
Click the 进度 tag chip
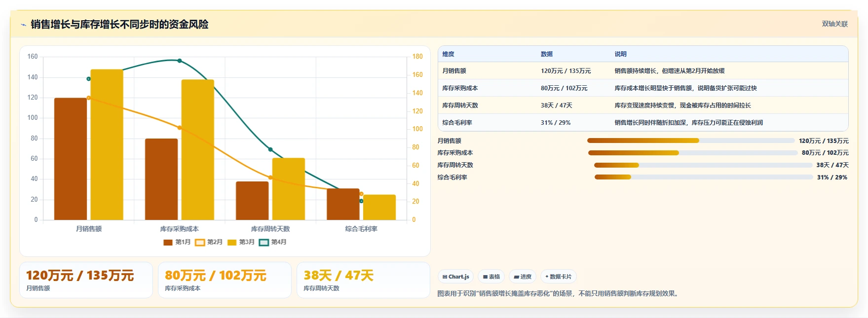[x=523, y=277]
